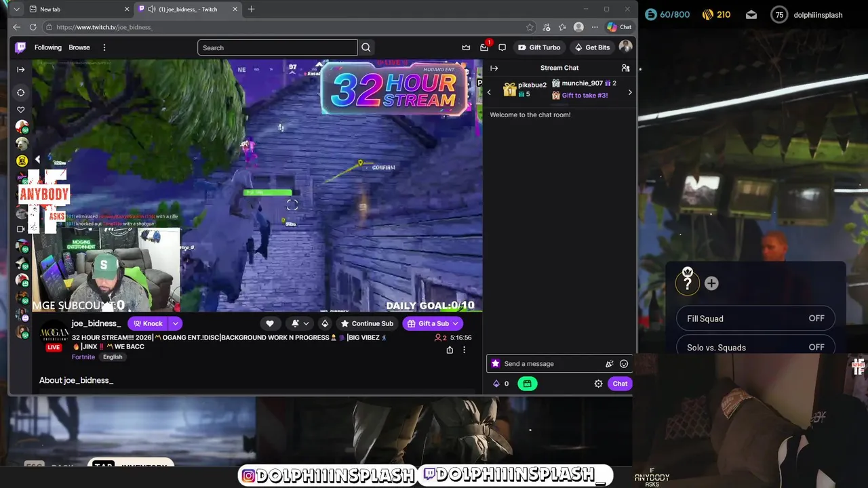Click the pikabue2 top gifter entry

(x=524, y=89)
